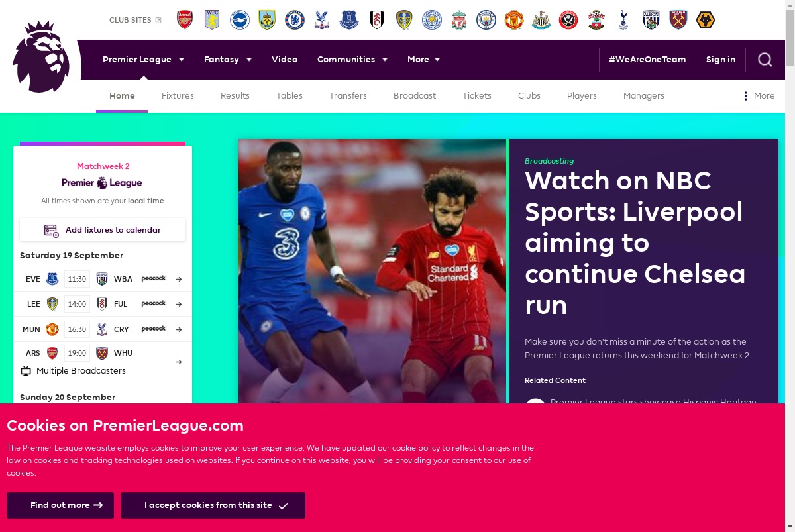Open the Arsenal club site crest

click(x=185, y=20)
